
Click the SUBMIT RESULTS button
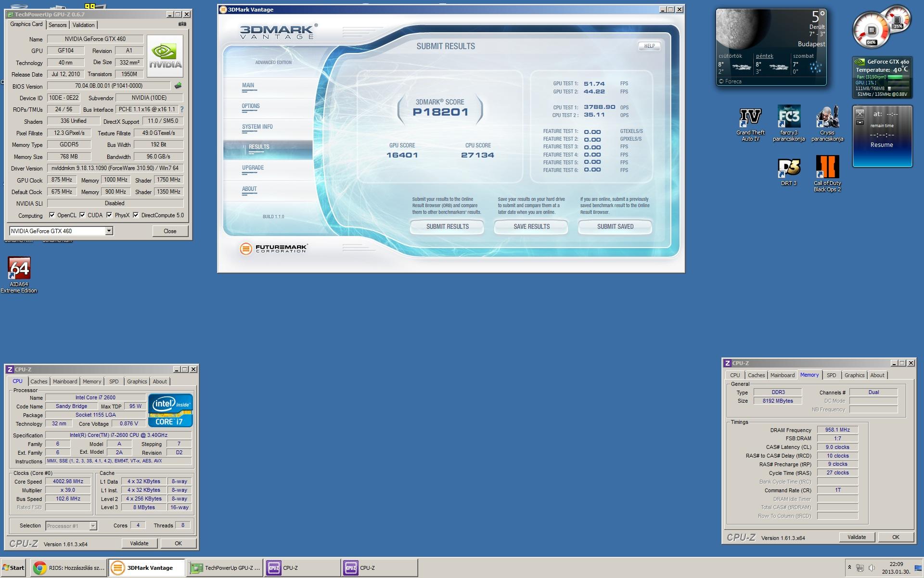(x=447, y=226)
